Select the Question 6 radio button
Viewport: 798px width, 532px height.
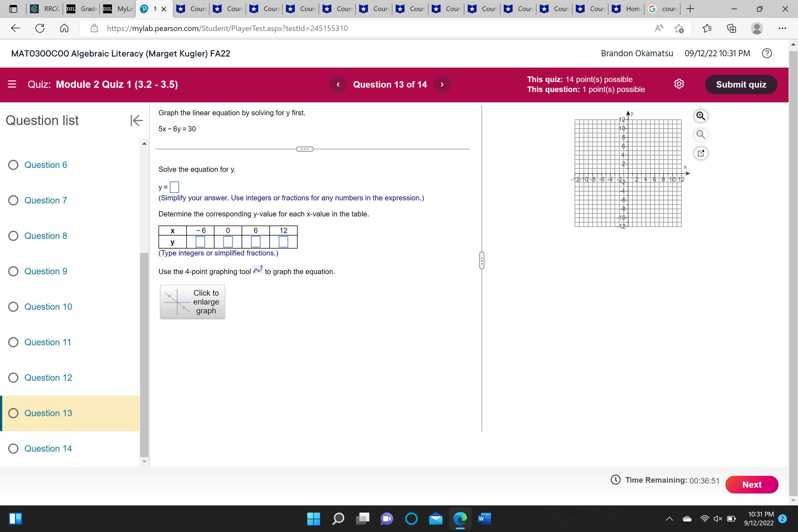pyautogui.click(x=13, y=165)
